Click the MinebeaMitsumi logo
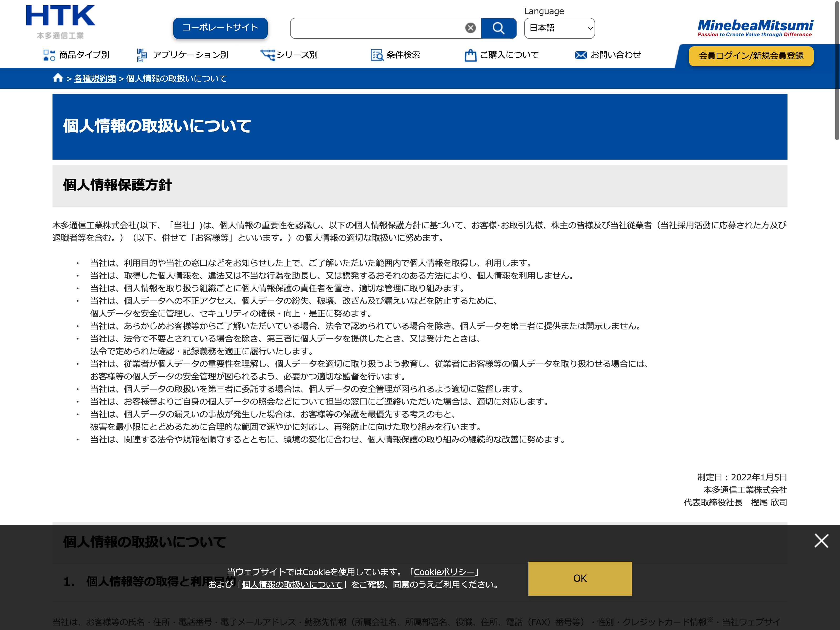840x630 pixels. click(x=755, y=28)
